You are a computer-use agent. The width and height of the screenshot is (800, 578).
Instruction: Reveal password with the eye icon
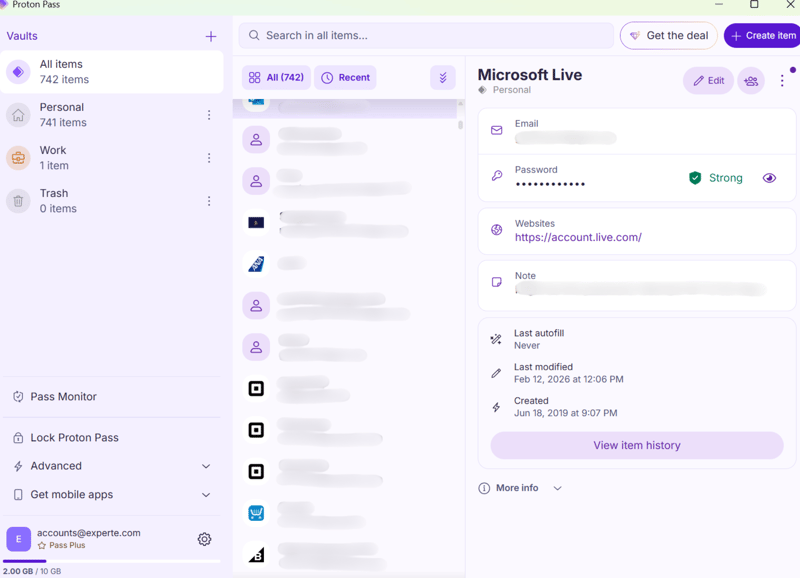[x=769, y=178]
